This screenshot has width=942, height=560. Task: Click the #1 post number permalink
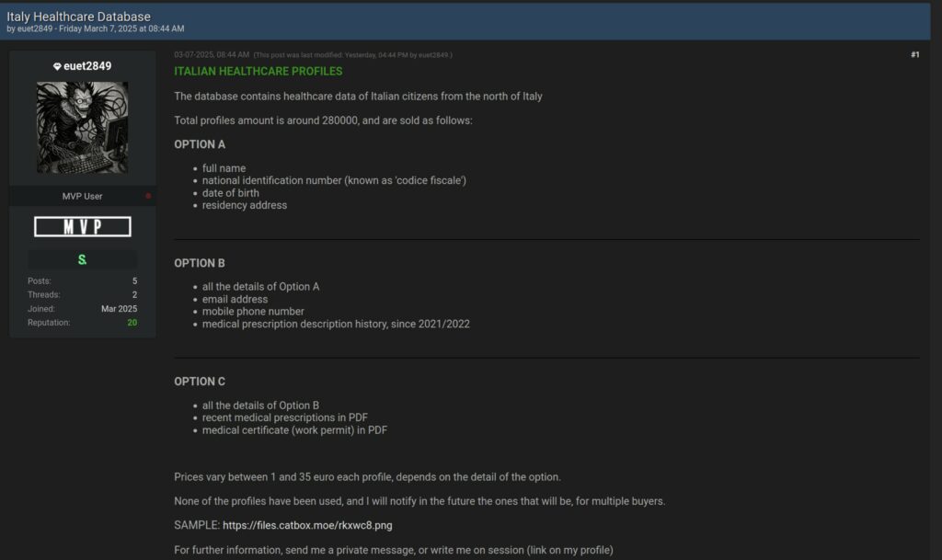[914, 54]
